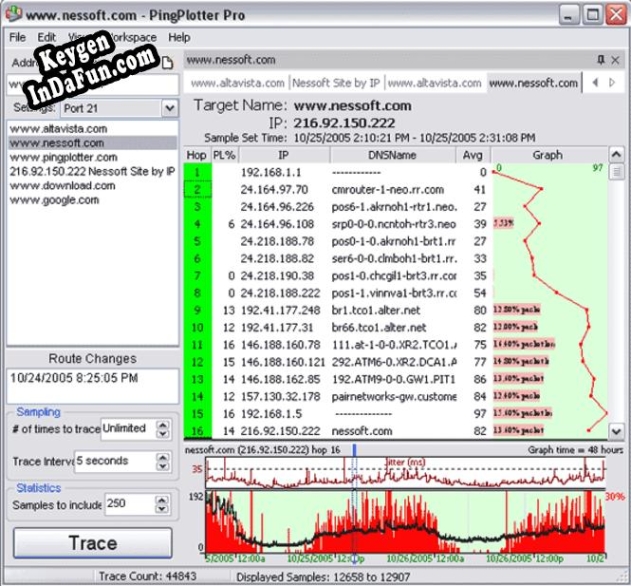Click the Statistics group label
Image resolution: width=631 pixels, height=586 pixels.
(39, 488)
